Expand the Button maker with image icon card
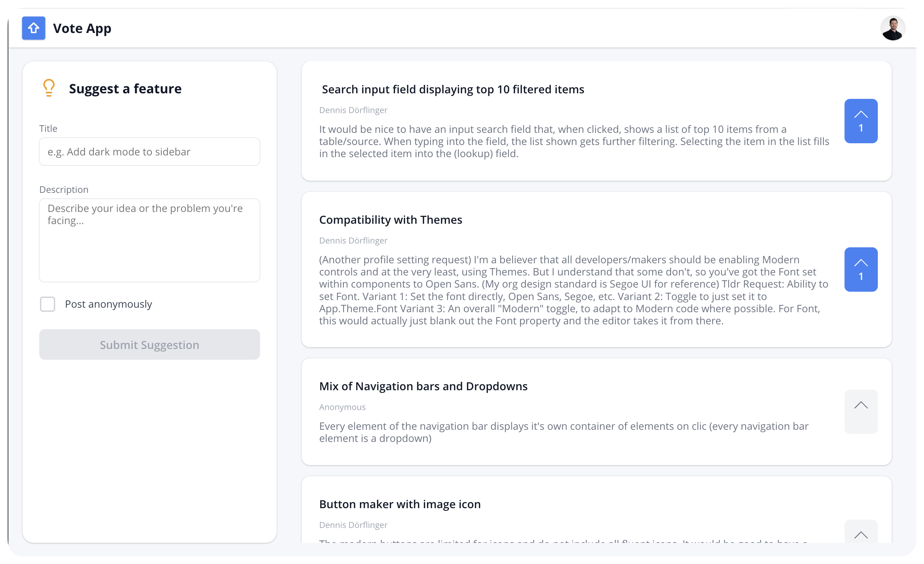This screenshot has width=924, height=564. 400,504
